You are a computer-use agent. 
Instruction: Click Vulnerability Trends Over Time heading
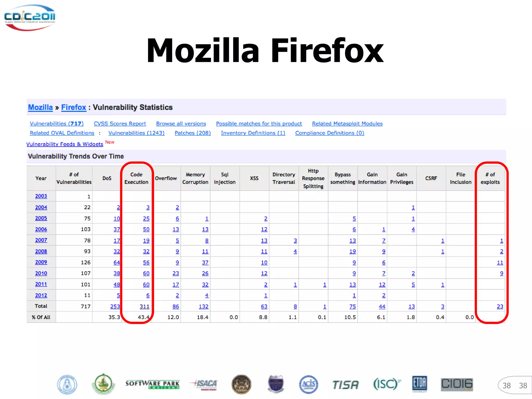click(76, 156)
